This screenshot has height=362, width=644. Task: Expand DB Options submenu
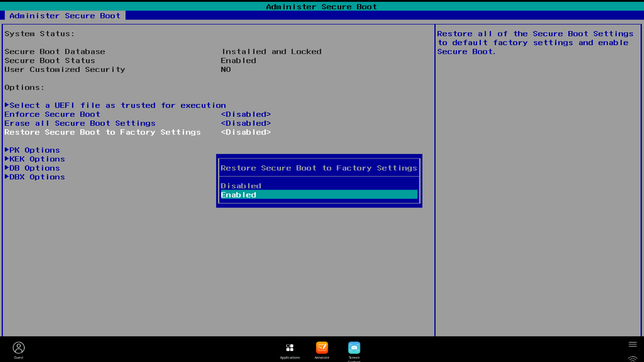[x=33, y=168]
